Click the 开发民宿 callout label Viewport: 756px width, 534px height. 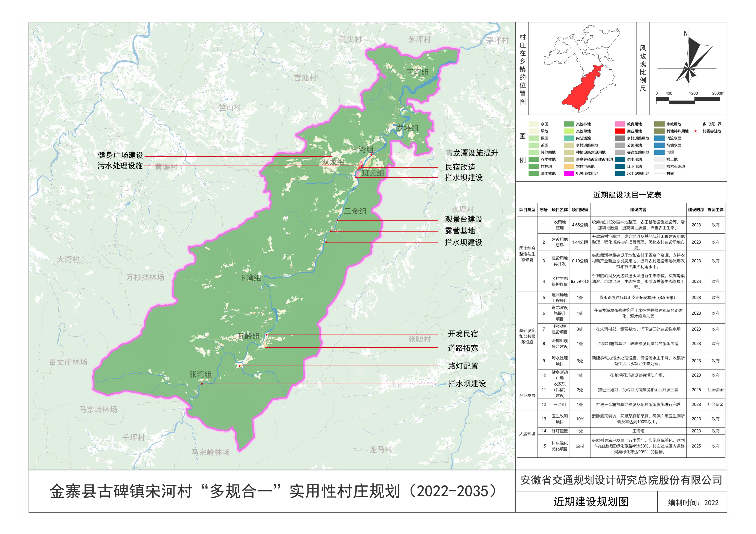(463, 334)
